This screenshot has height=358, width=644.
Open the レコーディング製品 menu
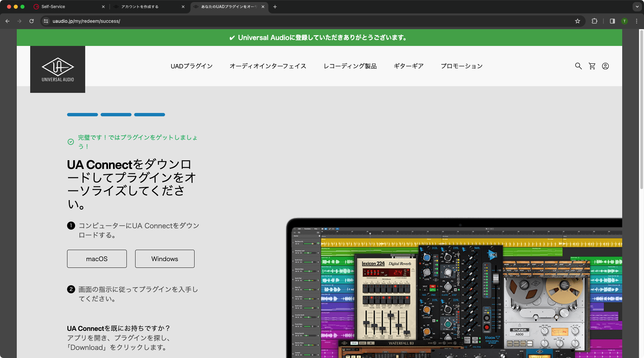pos(350,66)
